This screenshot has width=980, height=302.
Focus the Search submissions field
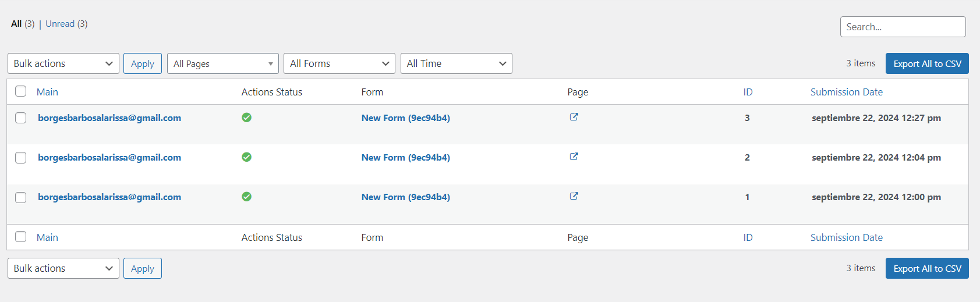coord(903,27)
